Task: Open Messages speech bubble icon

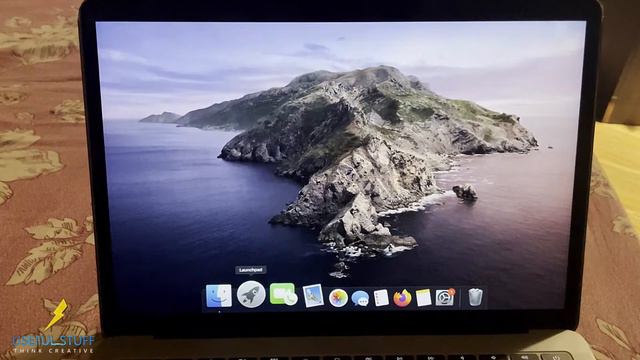Action: [360, 298]
